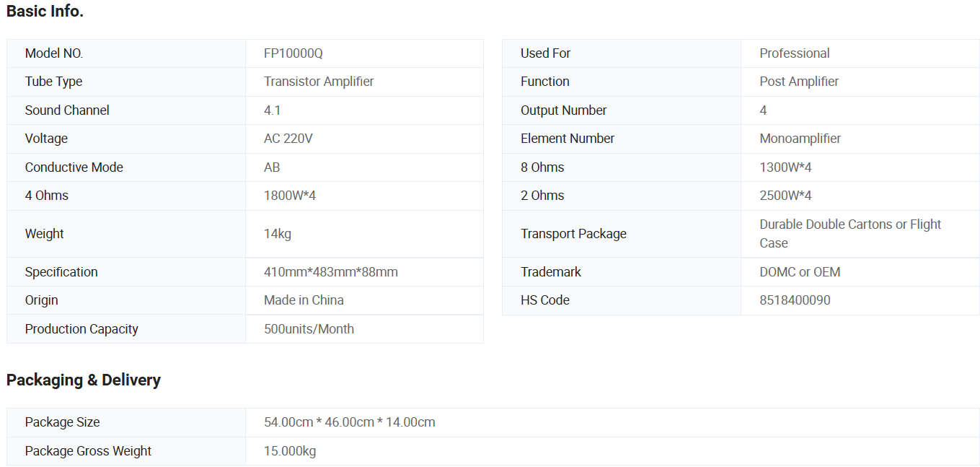The image size is (980, 467).
Task: Click the Transistor Amplifier tube type value
Action: point(319,82)
